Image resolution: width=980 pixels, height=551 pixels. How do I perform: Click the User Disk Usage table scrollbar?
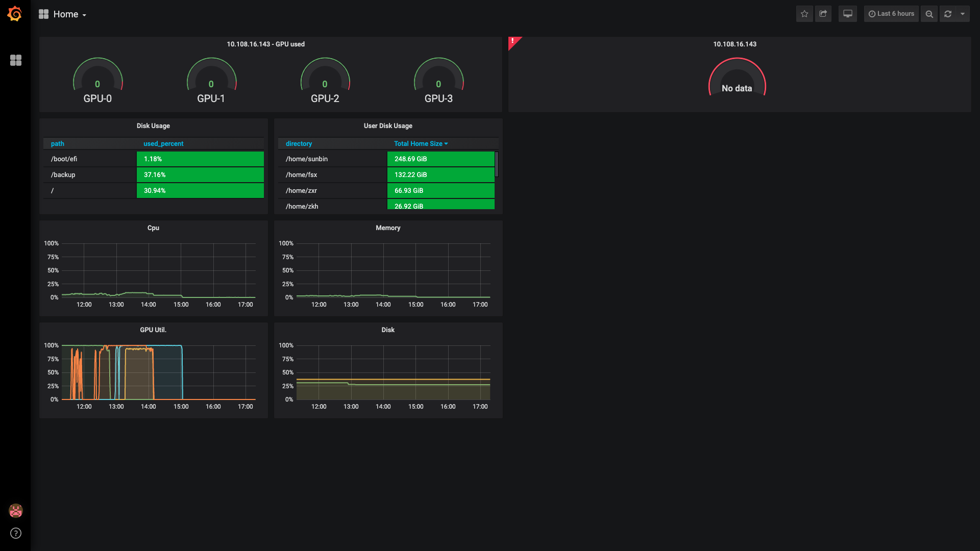click(x=497, y=164)
